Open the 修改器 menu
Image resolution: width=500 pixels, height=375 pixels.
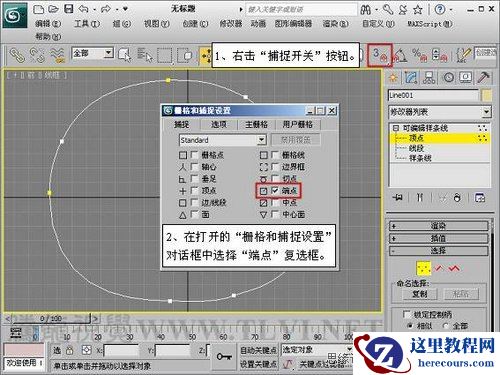tap(231, 24)
